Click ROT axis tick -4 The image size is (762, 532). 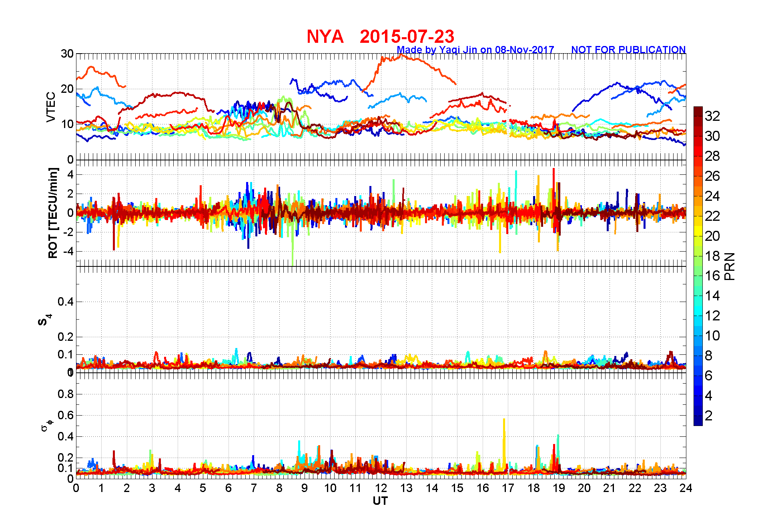(x=69, y=252)
